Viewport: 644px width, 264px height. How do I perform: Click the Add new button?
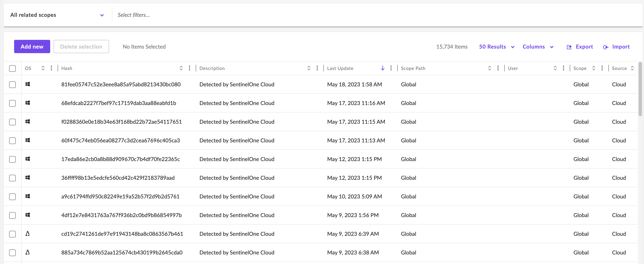point(32,46)
